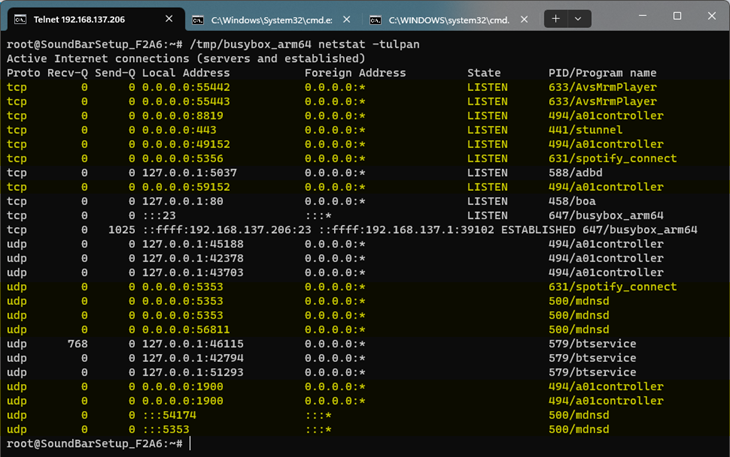Viewport: 730px width, 457px height.
Task: Click local address 127.0.0.1:42794
Action: point(193,358)
